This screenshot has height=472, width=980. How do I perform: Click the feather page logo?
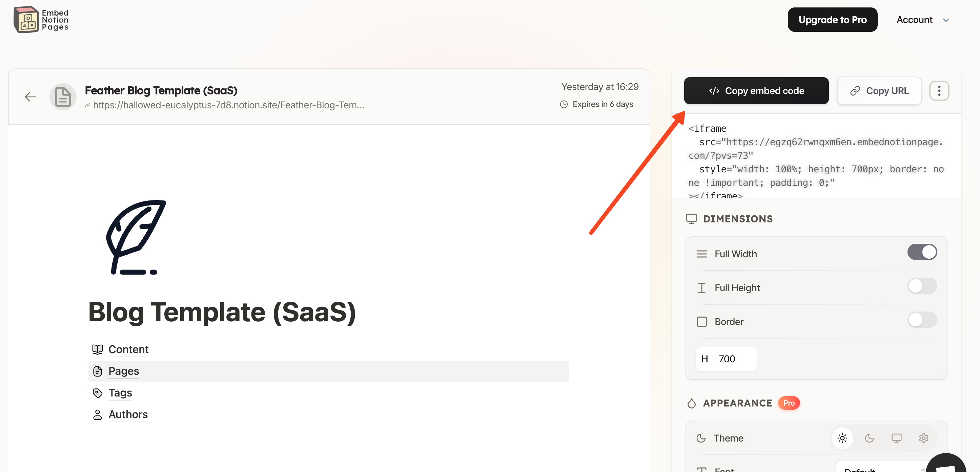[x=136, y=237]
